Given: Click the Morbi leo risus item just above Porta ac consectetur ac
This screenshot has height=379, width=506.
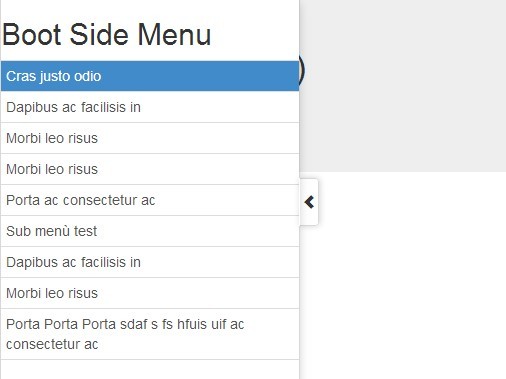Looking at the screenshot, I should pos(150,169).
